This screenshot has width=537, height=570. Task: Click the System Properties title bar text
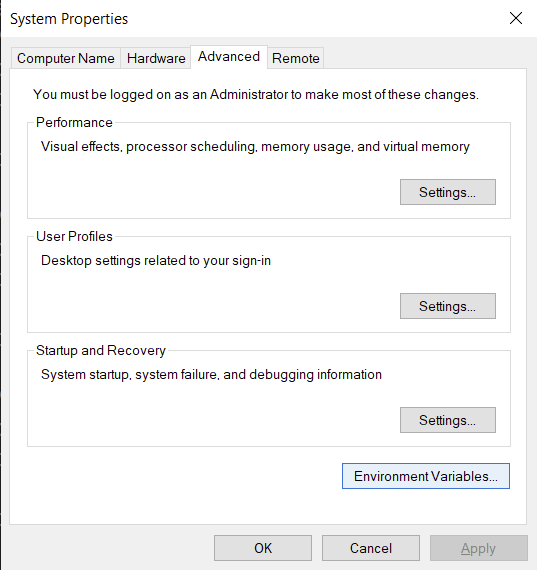click(69, 19)
